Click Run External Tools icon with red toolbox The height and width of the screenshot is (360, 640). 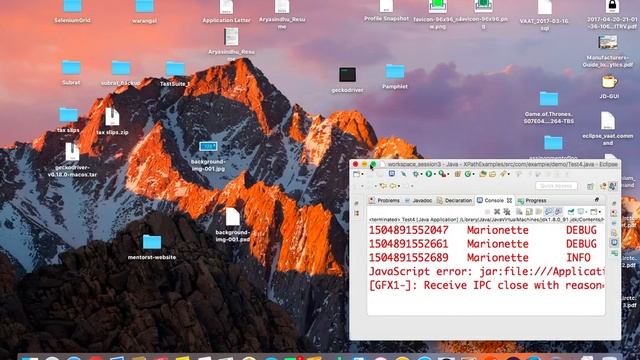coord(442,174)
